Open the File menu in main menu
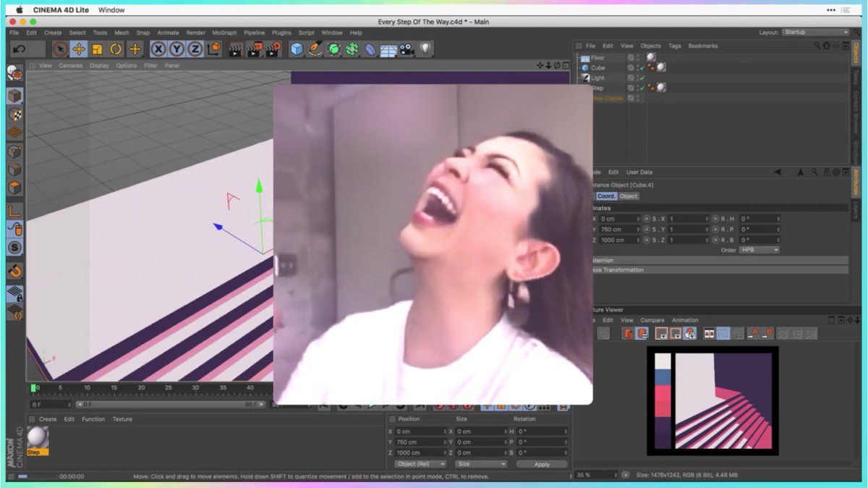 (14, 33)
